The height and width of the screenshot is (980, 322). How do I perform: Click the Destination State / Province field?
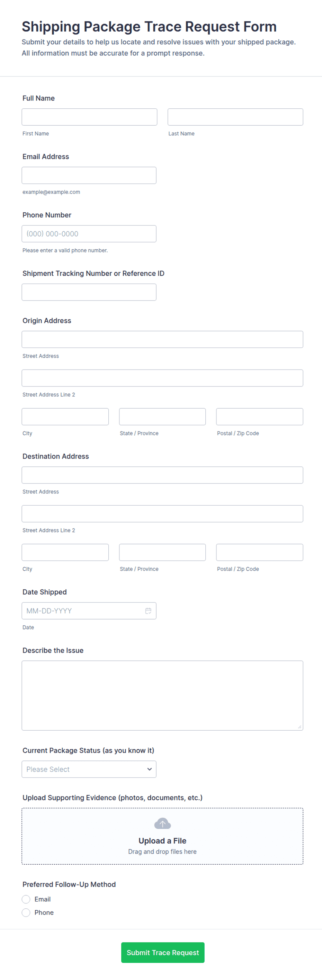pos(162,552)
